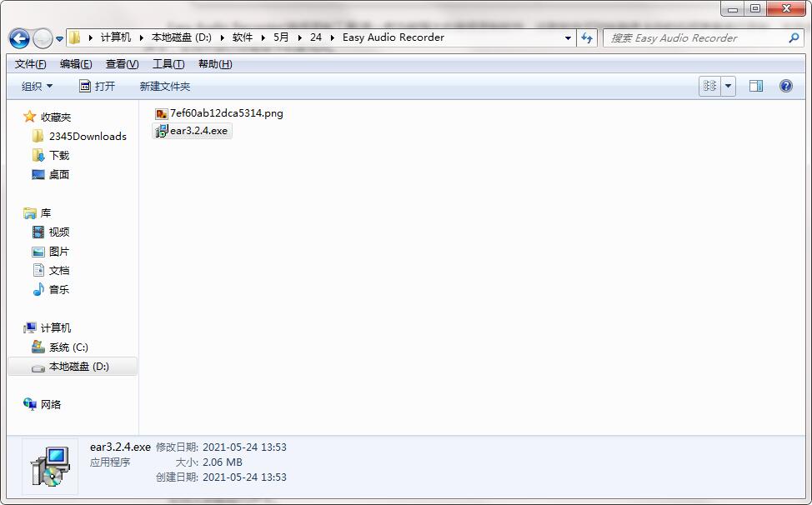
Task: Toggle the preview pane button
Action: pos(756,86)
